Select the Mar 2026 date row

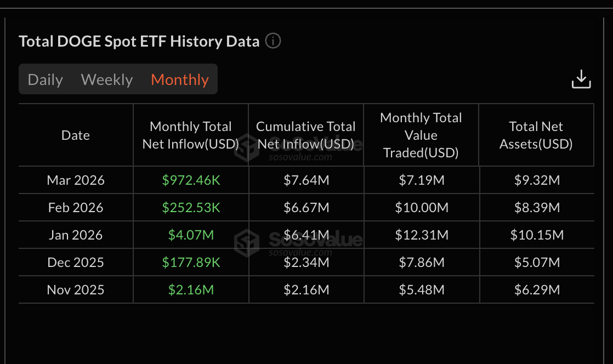point(75,180)
